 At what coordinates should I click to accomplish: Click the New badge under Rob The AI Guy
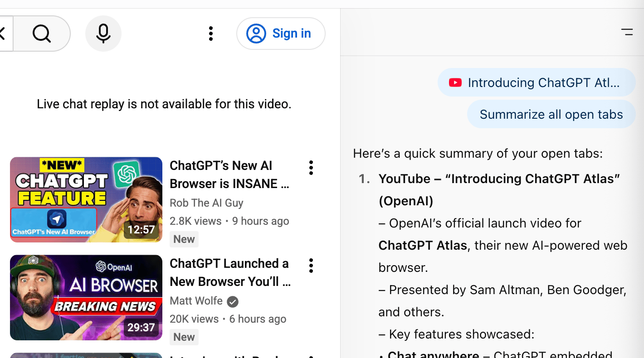coord(184,239)
